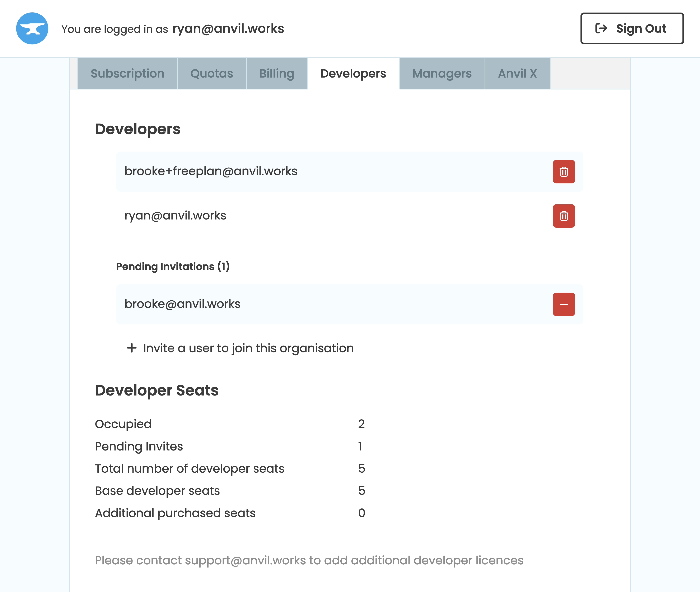Cancel pending invitation for brooke@anvil.works

click(x=564, y=304)
